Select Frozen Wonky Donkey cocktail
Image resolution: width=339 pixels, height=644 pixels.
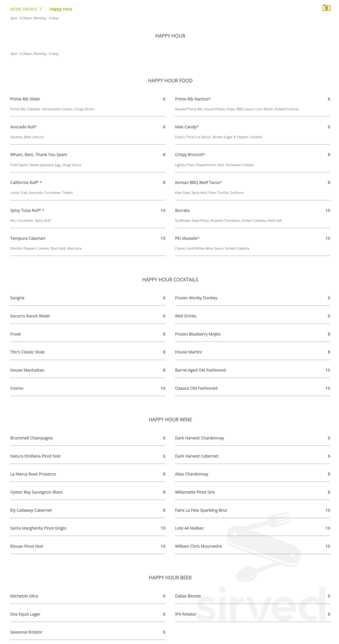tap(196, 298)
